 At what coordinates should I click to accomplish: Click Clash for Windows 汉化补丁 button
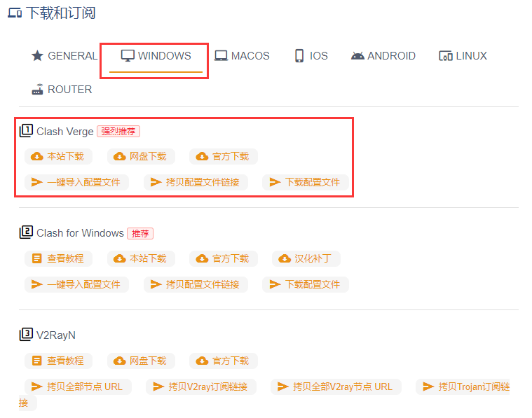click(x=306, y=258)
